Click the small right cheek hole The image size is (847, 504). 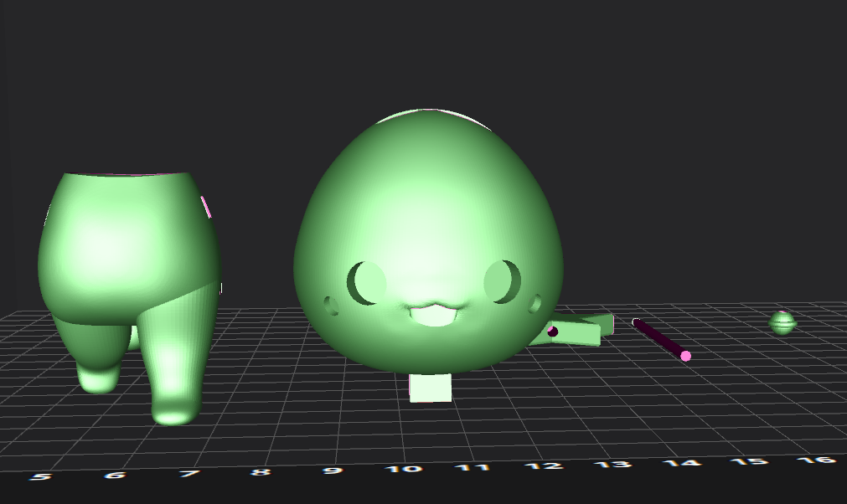(535, 302)
